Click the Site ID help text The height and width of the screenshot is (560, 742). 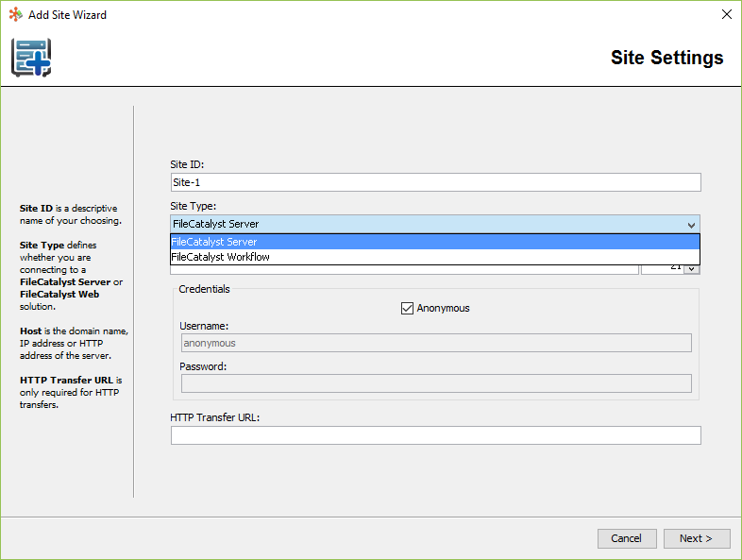click(x=71, y=214)
